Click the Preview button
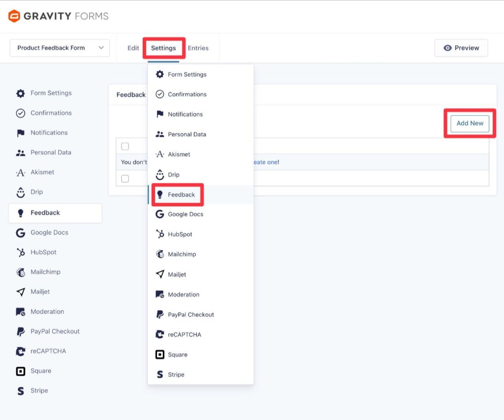 461,48
